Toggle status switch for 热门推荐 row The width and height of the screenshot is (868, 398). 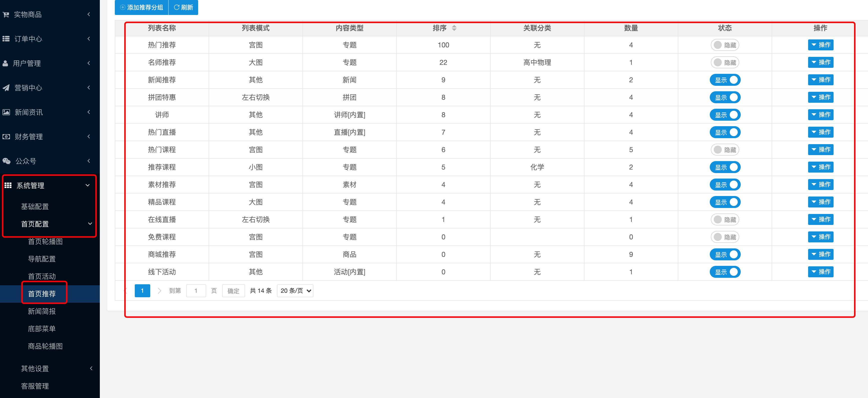[x=725, y=45]
